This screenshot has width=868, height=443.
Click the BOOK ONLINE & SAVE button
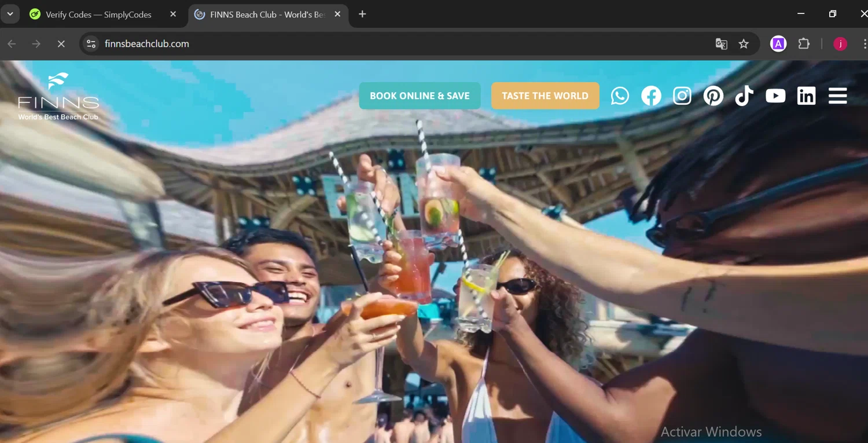pos(420,96)
